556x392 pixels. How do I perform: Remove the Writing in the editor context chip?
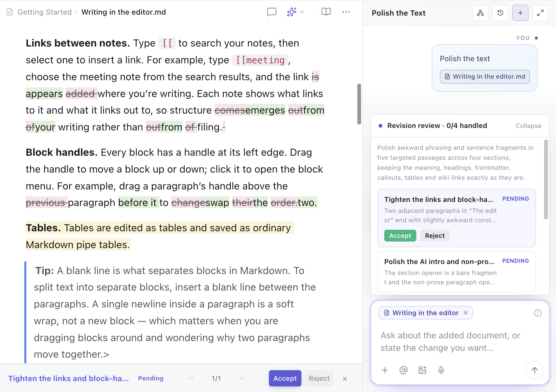(466, 313)
